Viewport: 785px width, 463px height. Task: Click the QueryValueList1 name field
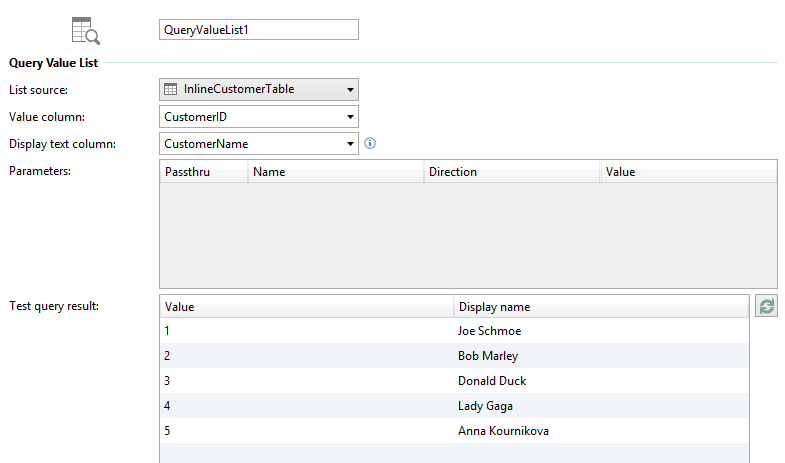258,30
